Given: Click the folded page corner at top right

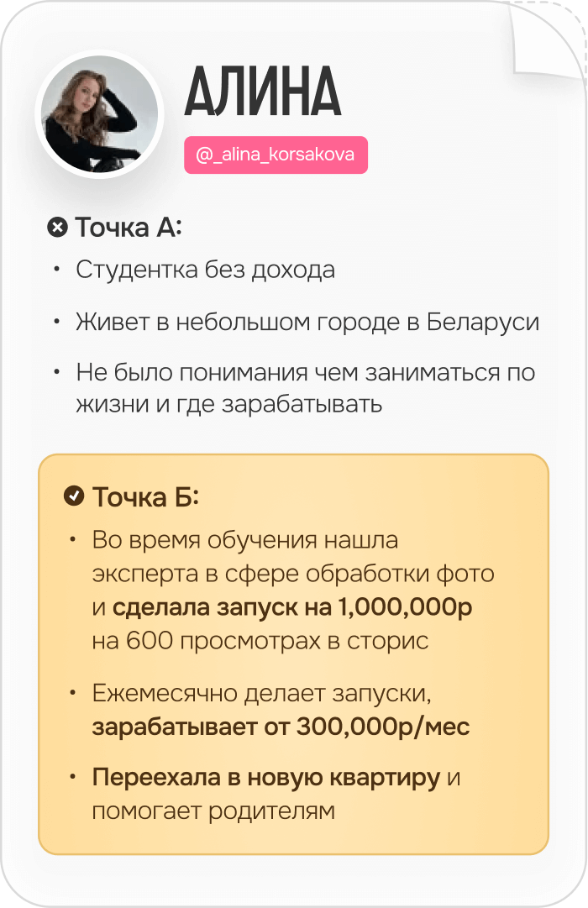Looking at the screenshot, I should (x=548, y=39).
